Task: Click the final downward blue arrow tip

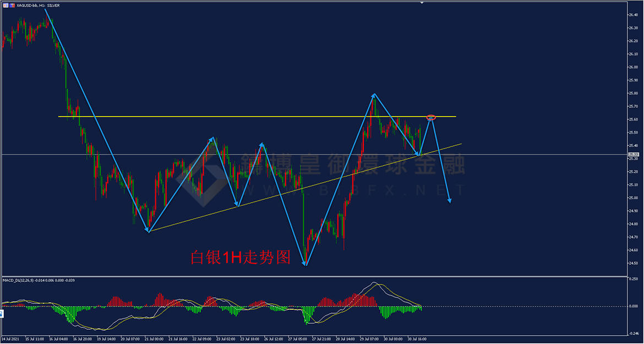Action: 450,200
